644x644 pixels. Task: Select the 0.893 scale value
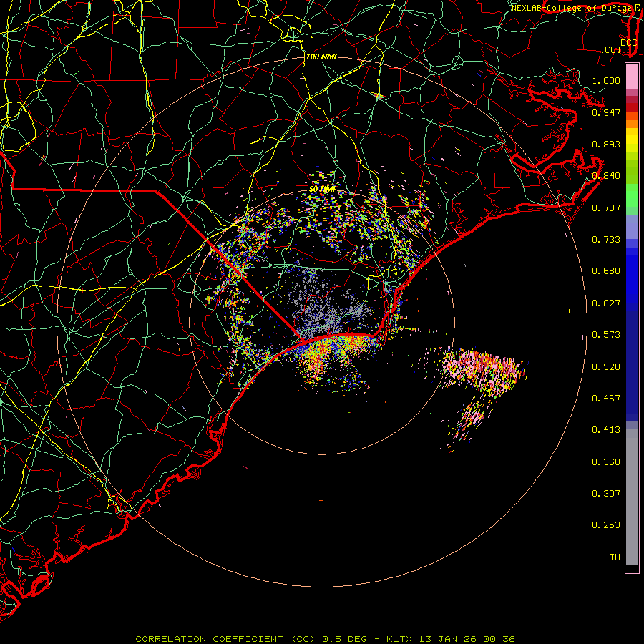coord(606,144)
